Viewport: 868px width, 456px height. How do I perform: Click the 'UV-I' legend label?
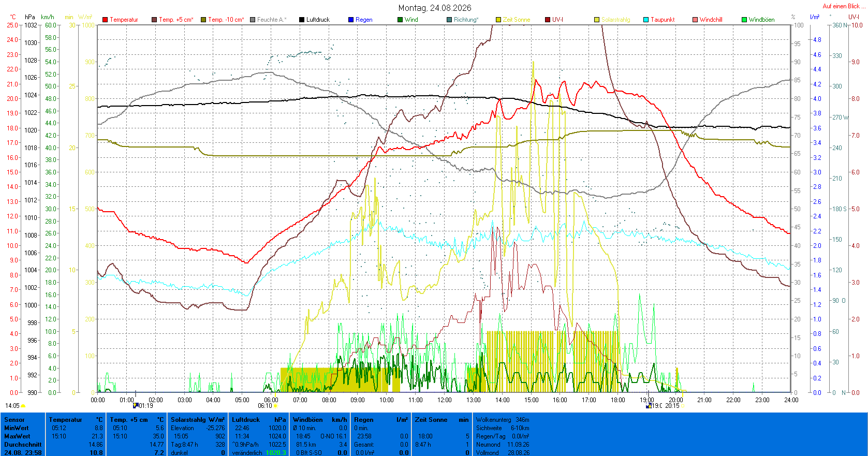pyautogui.click(x=557, y=20)
